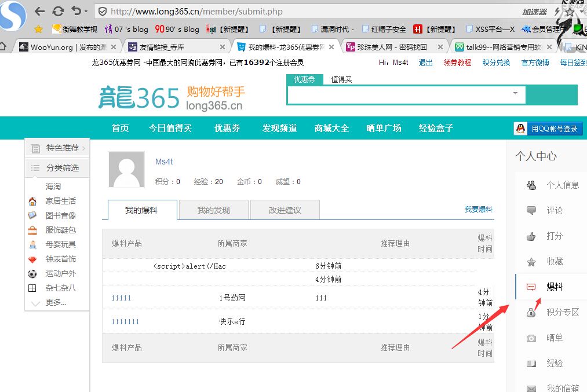Click the undo/restore arrow icon
Image resolution: width=587 pixels, height=392 pixels.
tap(76, 11)
